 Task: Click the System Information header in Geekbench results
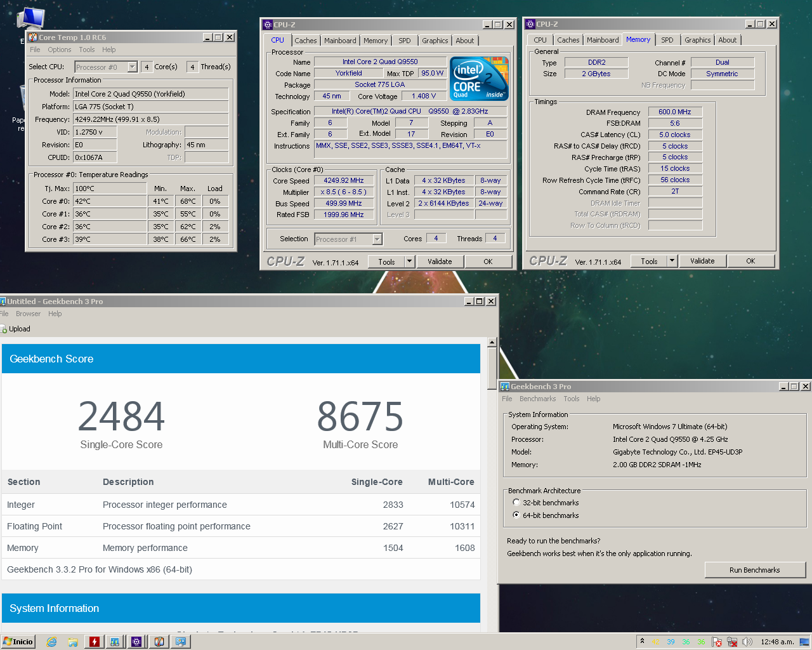coord(241,608)
